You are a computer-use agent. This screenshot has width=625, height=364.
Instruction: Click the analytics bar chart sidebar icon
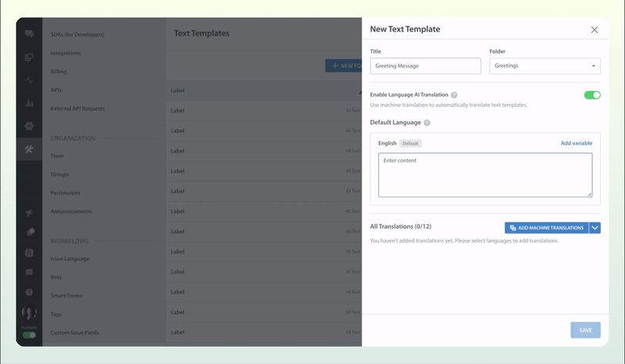(29, 103)
